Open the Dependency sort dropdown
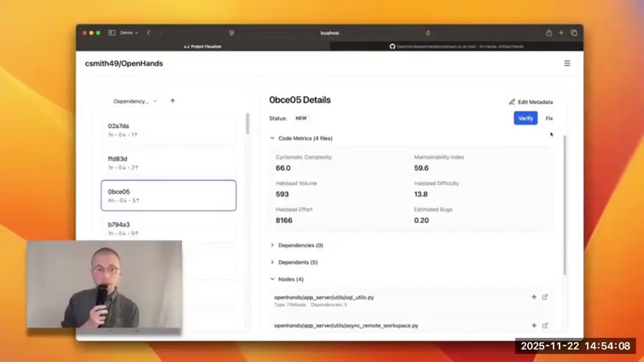 [135, 101]
